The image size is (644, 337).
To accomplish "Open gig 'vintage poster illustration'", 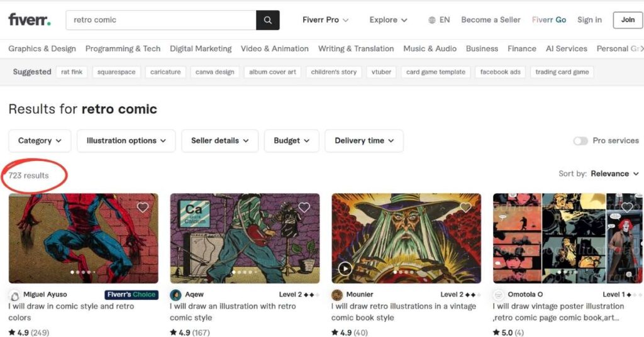I will [x=558, y=312].
